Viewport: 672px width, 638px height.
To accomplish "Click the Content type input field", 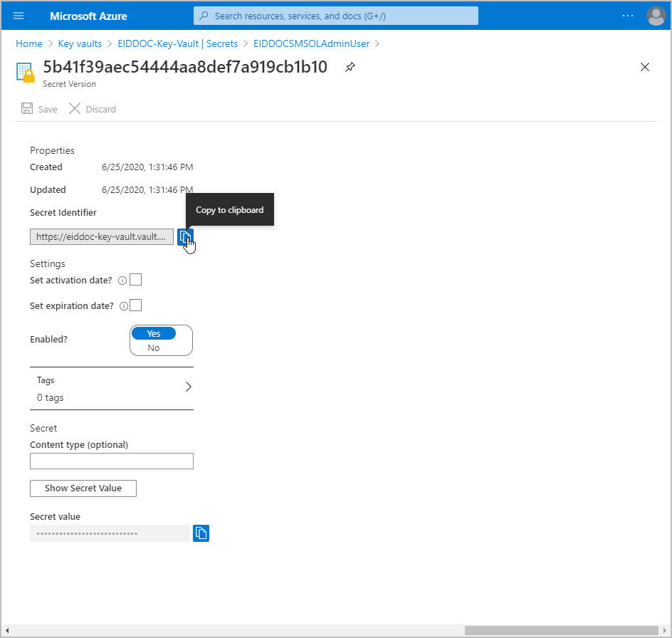I will coord(112,461).
